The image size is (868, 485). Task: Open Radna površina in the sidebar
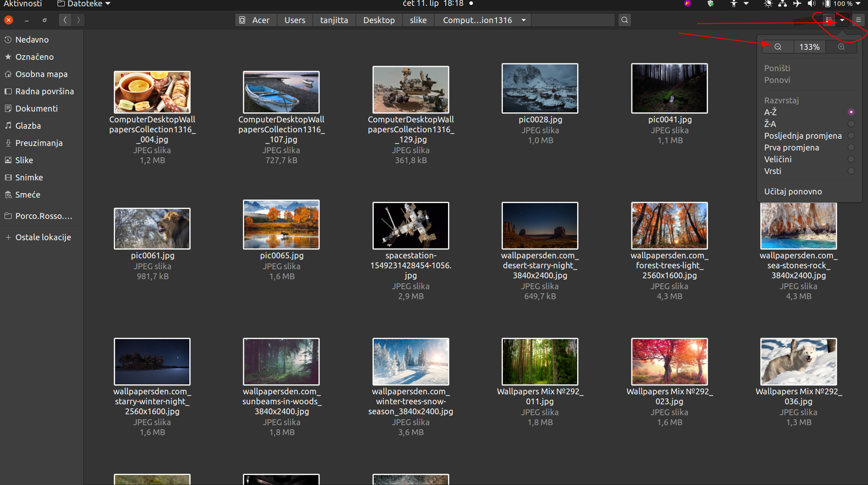click(x=42, y=91)
